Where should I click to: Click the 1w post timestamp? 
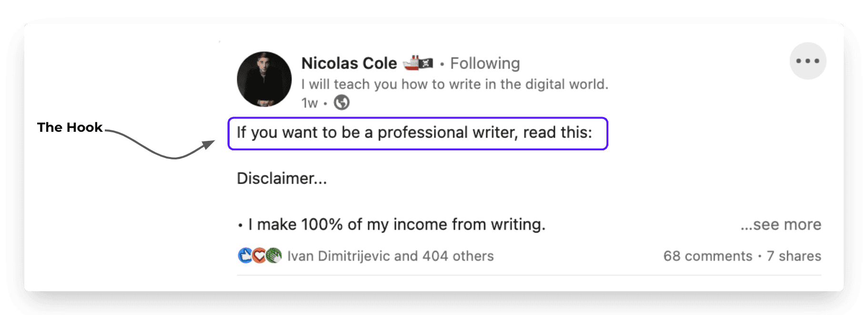click(310, 103)
